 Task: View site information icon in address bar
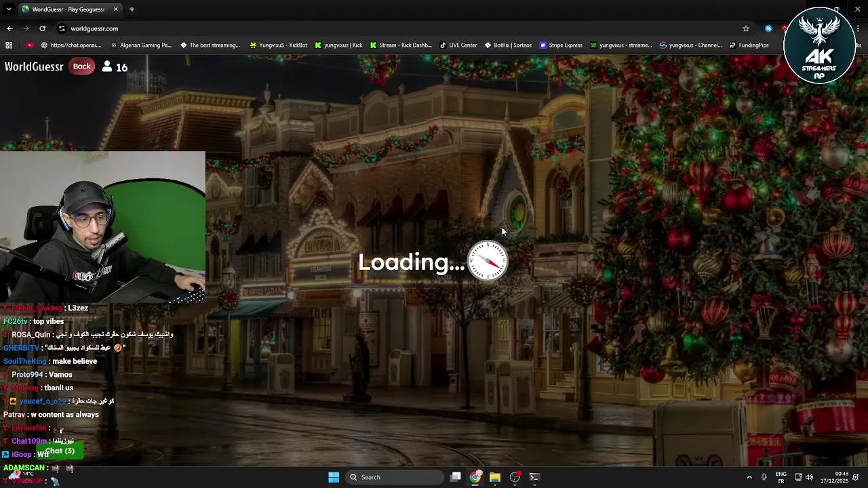coord(62,28)
